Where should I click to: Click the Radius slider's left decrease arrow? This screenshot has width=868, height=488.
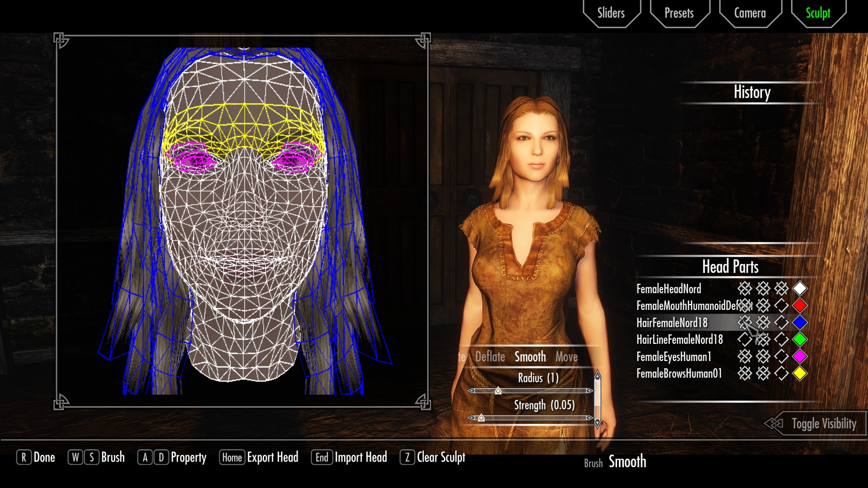pos(471,390)
